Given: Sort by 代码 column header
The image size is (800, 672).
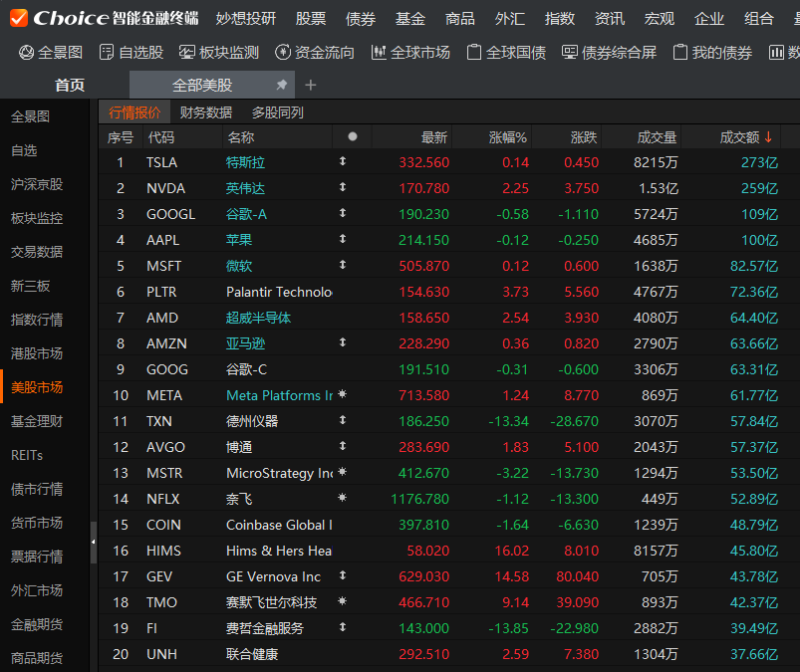Looking at the screenshot, I should click(x=161, y=137).
